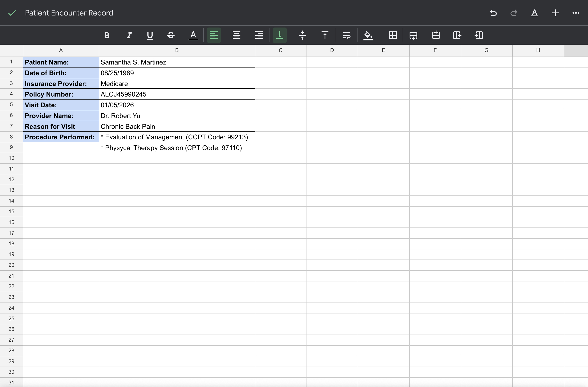Screen dimensions: 588x387
Task: Toggle text wrapping
Action: click(346, 35)
